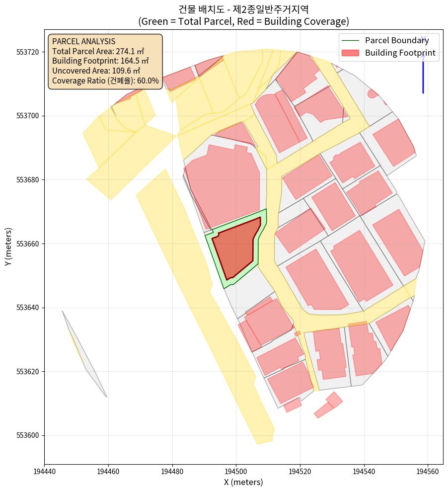Click the 194500 tick label on x-axis
This screenshot has width=448, height=492.
[x=236, y=471]
